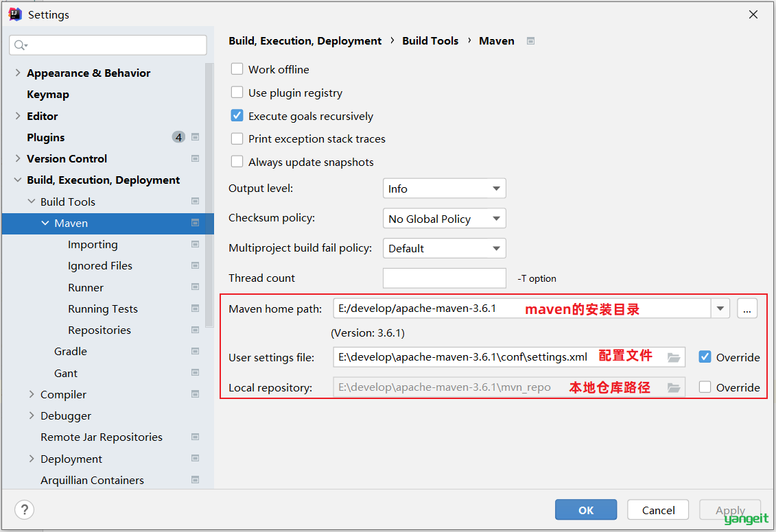Screen dimensions: 776x532
Task: Enable the Work offline checkbox
Action: coord(237,69)
